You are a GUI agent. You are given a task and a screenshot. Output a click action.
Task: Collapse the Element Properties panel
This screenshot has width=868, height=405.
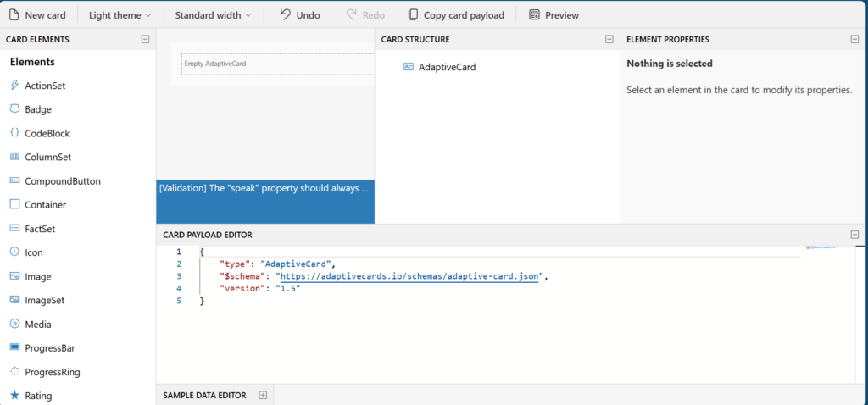854,39
